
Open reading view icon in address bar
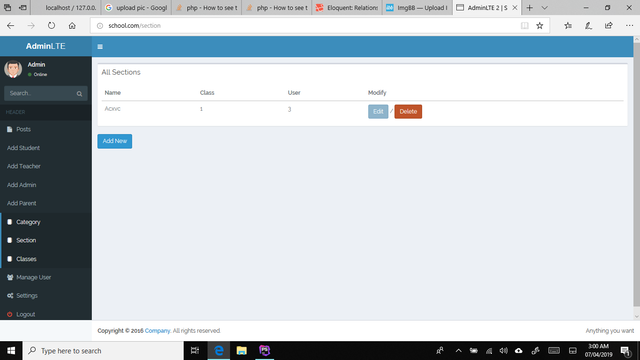tap(524, 26)
